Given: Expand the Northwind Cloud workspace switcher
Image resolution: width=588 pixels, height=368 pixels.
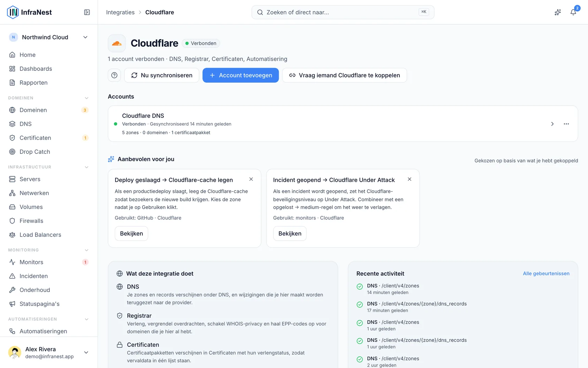Looking at the screenshot, I should click(49, 37).
